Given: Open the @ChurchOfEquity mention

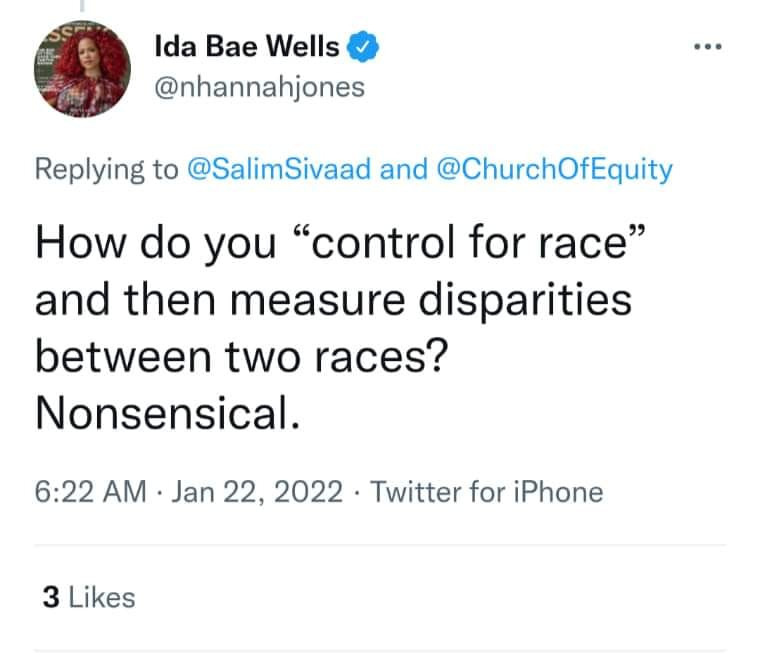Looking at the screenshot, I should (554, 170).
